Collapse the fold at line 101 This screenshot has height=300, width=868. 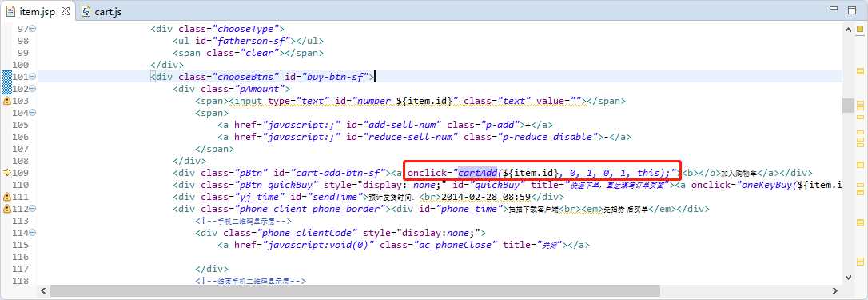pyautogui.click(x=33, y=77)
